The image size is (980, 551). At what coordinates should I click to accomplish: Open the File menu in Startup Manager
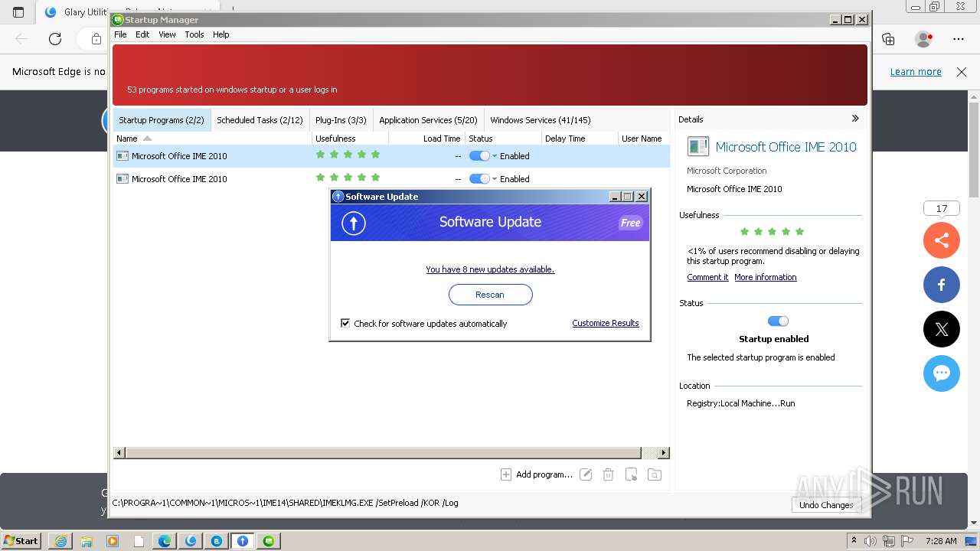point(120,34)
